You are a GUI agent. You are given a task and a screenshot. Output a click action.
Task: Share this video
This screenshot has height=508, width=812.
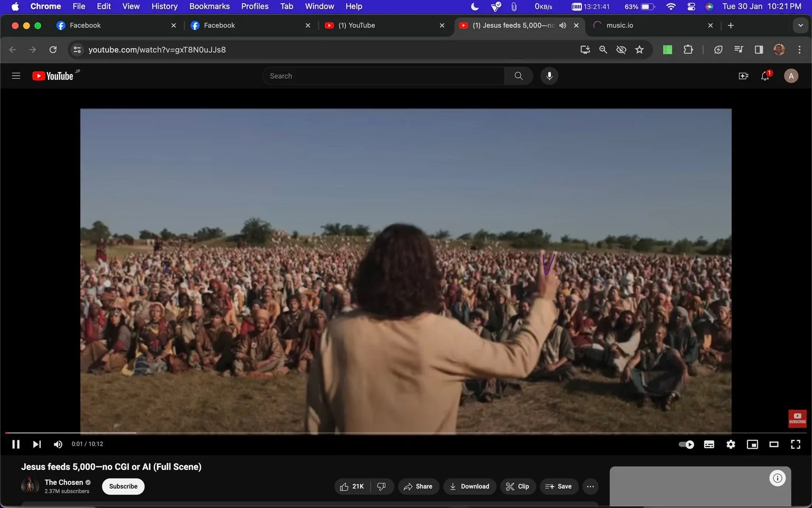418,487
